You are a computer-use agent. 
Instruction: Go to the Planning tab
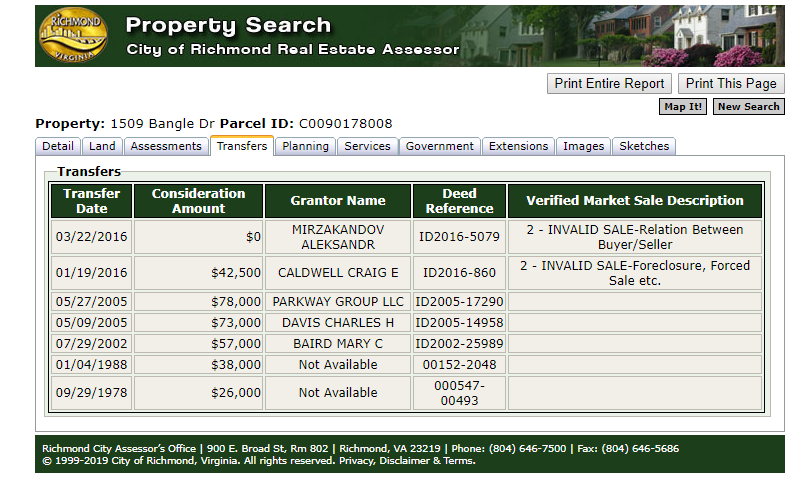(305, 146)
